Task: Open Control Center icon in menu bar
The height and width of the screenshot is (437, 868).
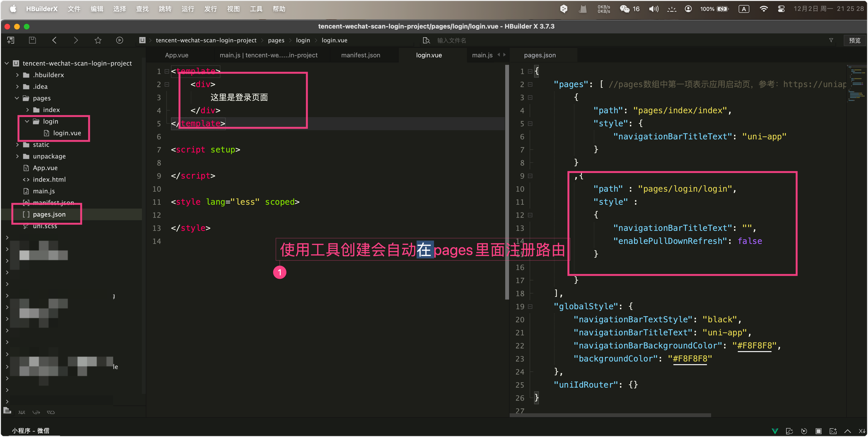Action: pos(781,9)
